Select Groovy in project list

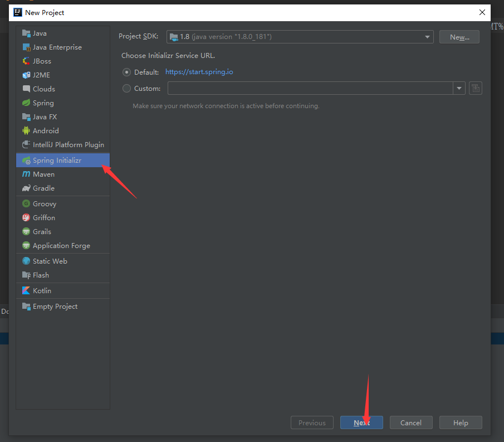(63, 203)
